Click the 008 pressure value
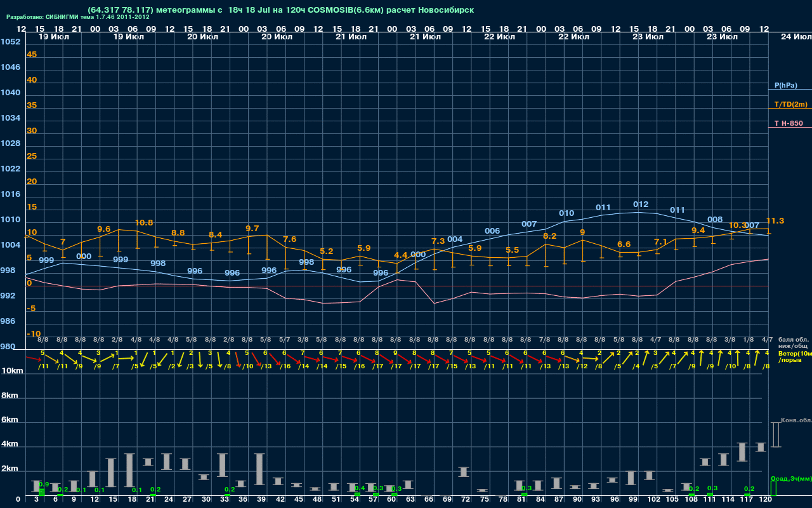 click(x=715, y=220)
